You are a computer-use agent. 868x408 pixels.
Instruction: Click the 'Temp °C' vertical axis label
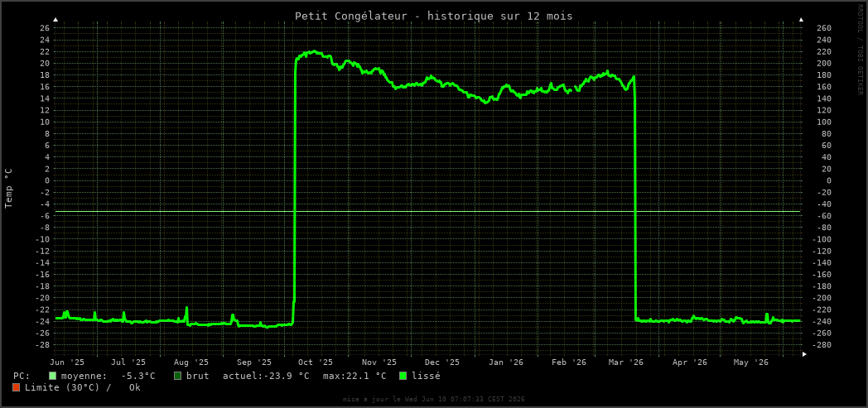(x=8, y=189)
